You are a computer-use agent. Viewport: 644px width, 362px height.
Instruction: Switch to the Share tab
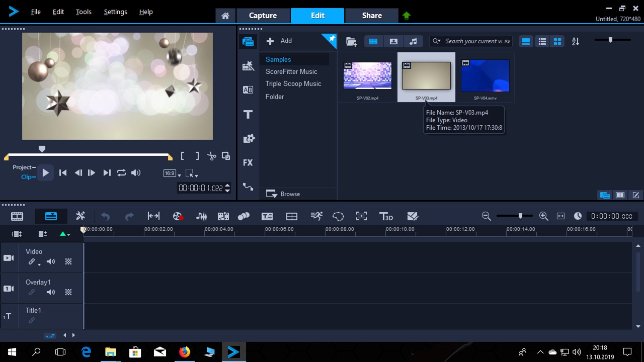point(372,16)
